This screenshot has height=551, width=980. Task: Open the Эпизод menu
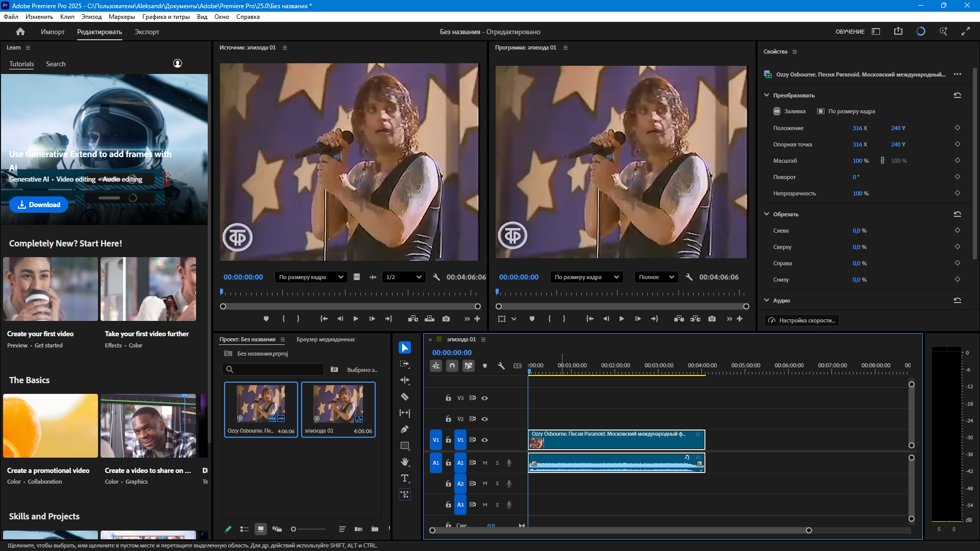91,17
